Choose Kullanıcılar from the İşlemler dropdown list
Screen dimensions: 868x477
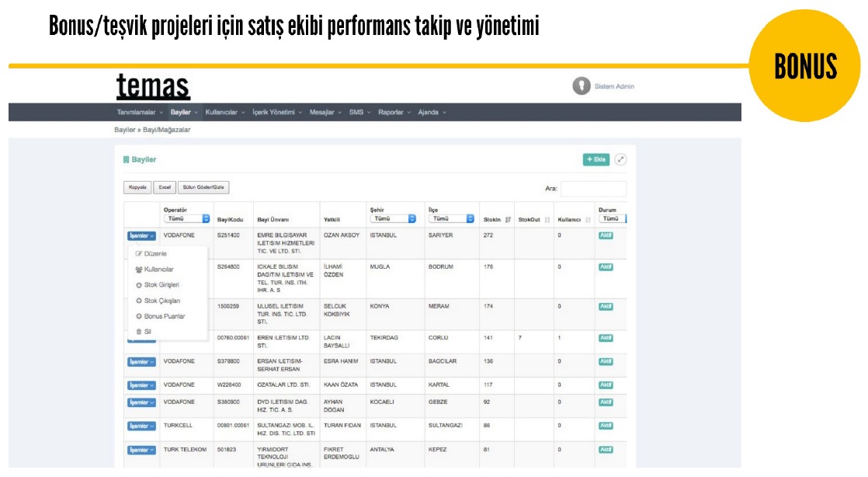pos(155,270)
